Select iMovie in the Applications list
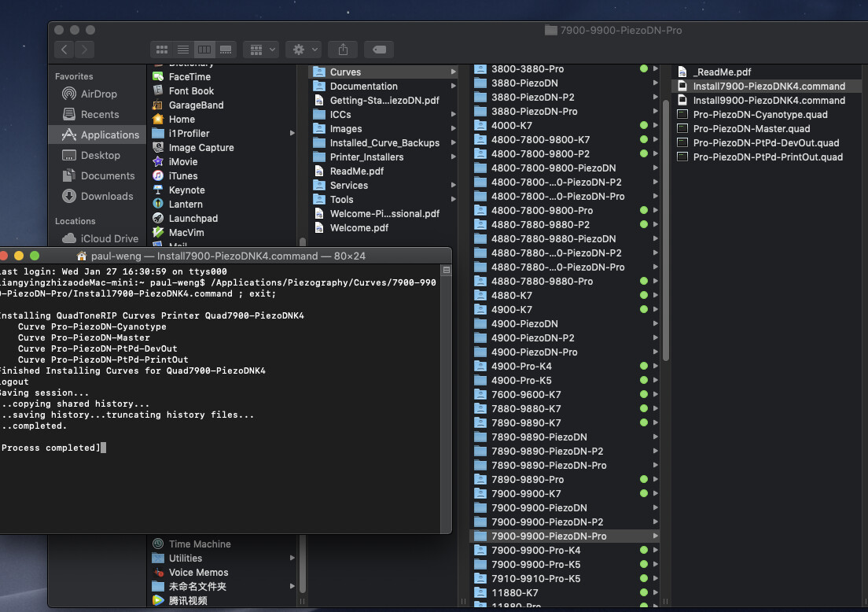The image size is (868, 612). pos(182,161)
